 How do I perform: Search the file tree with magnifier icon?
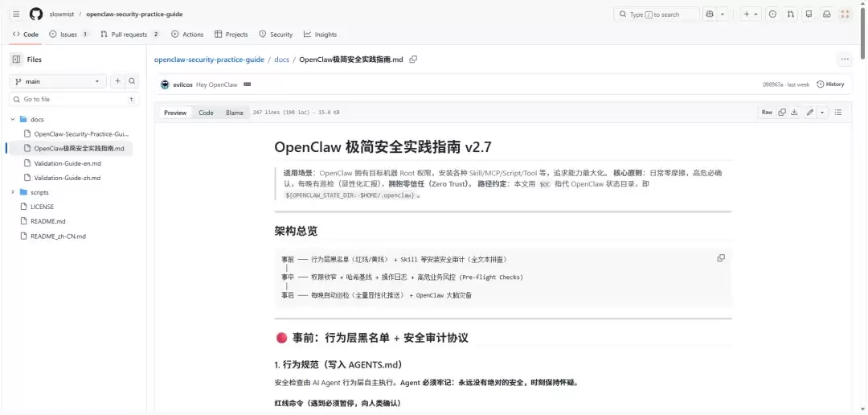[132, 81]
